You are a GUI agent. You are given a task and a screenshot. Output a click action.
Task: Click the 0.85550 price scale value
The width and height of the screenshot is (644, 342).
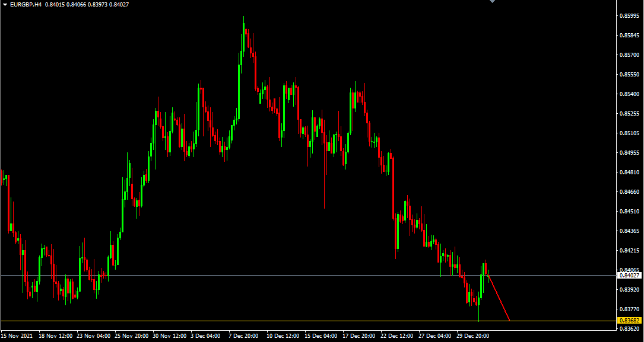[630, 75]
